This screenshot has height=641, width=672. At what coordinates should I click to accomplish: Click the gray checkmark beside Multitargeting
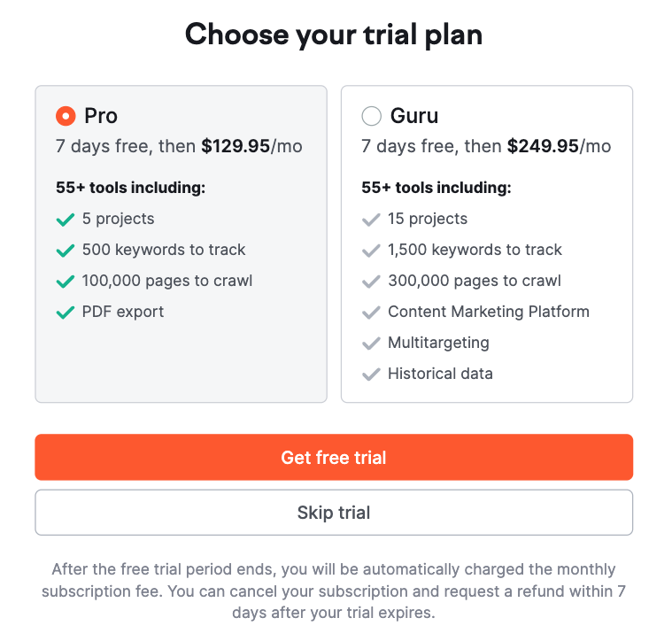pos(371,344)
